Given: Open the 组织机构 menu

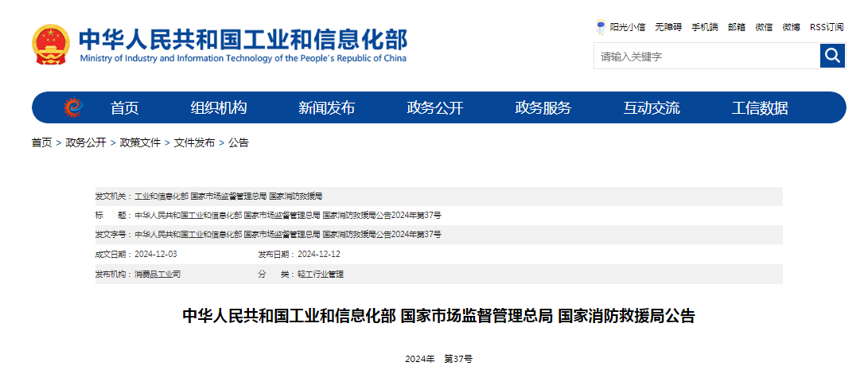Looking at the screenshot, I should [219, 108].
